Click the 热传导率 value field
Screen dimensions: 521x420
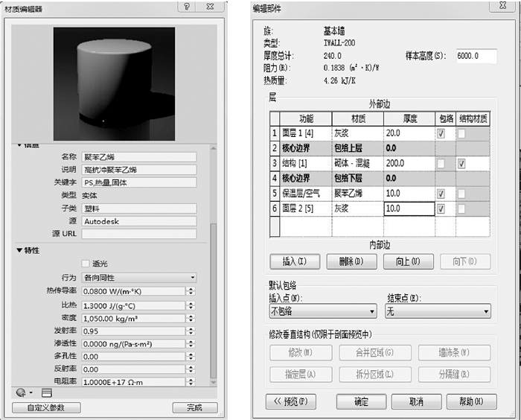[133, 291]
